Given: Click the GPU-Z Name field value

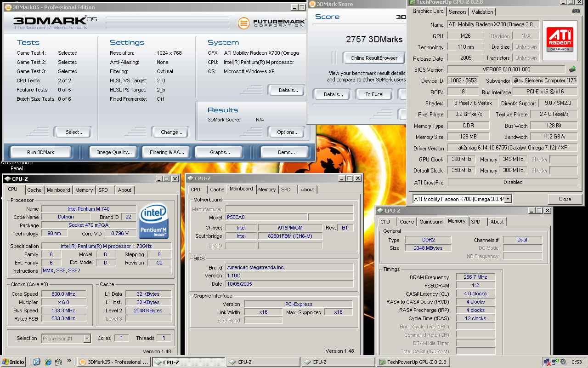Looking at the screenshot, I should [492, 25].
